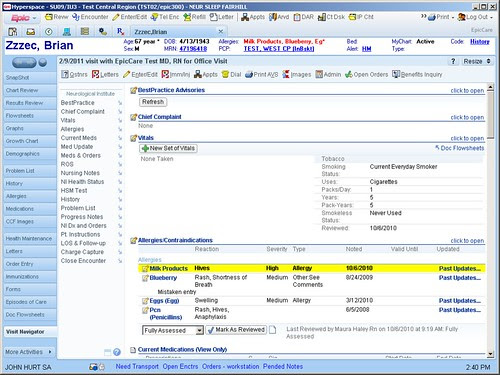
Task: Click Print AVS in visit toolbar
Action: point(262,74)
